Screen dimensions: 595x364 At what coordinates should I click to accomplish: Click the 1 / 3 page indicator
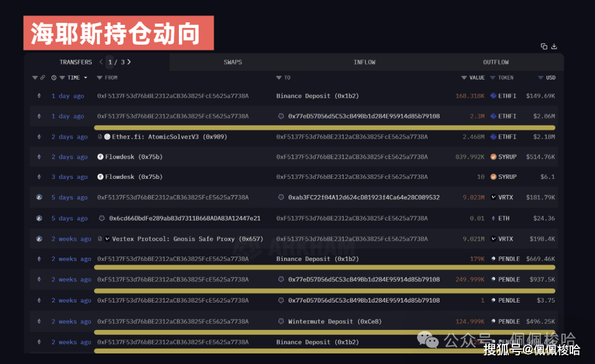point(116,62)
